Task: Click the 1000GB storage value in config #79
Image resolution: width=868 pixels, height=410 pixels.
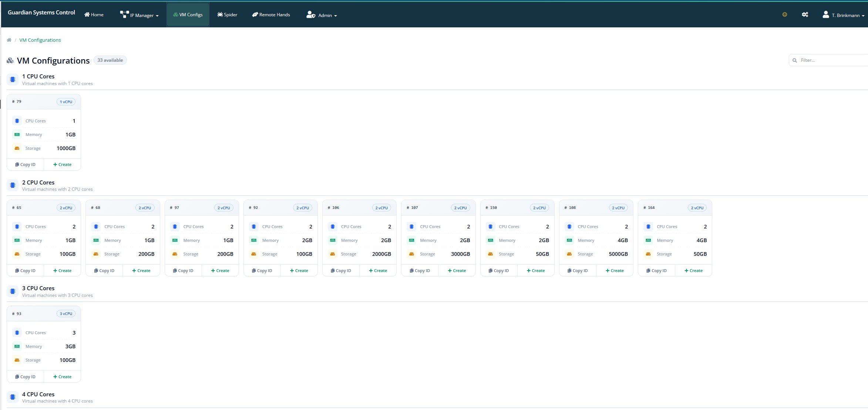Action: click(x=66, y=148)
